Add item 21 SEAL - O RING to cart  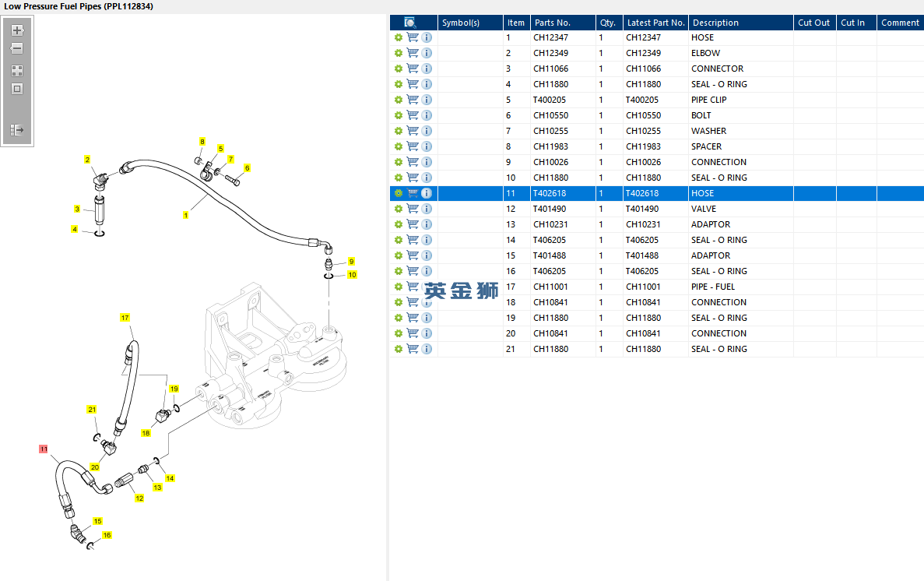[x=413, y=349]
